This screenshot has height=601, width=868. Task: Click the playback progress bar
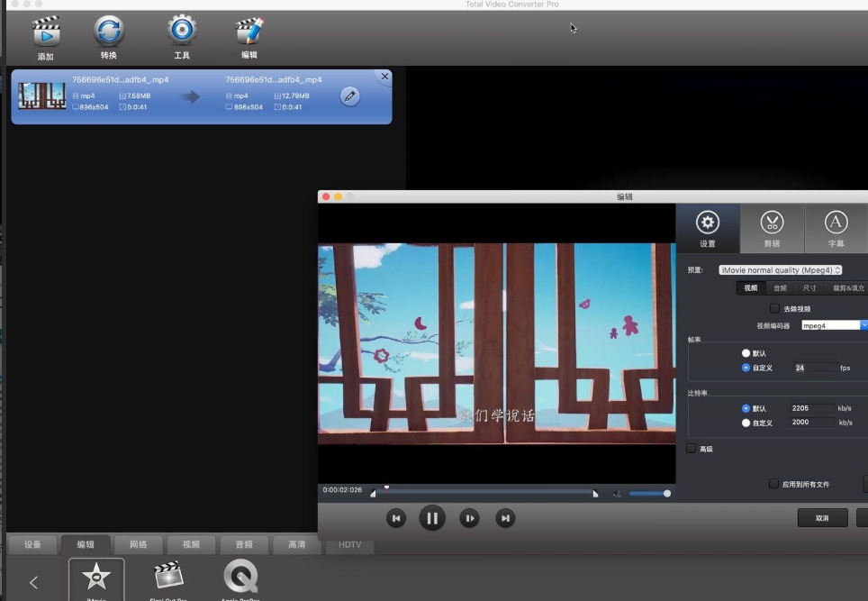point(484,492)
